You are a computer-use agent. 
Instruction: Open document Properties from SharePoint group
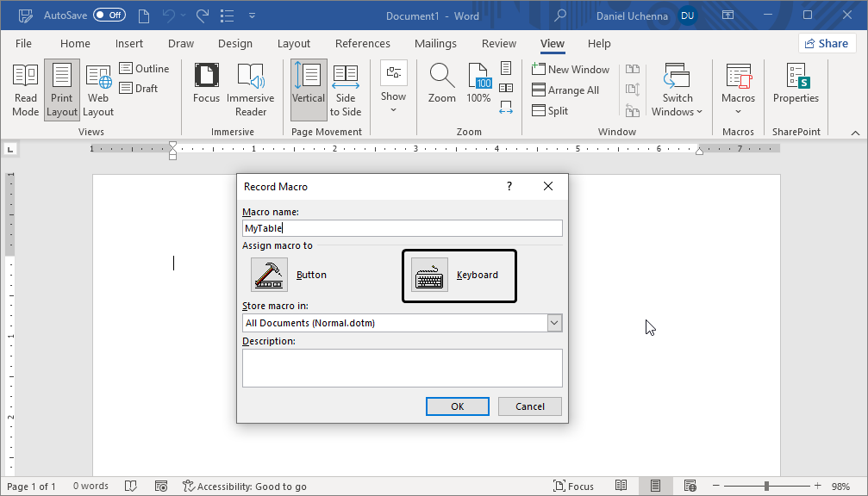click(x=795, y=89)
